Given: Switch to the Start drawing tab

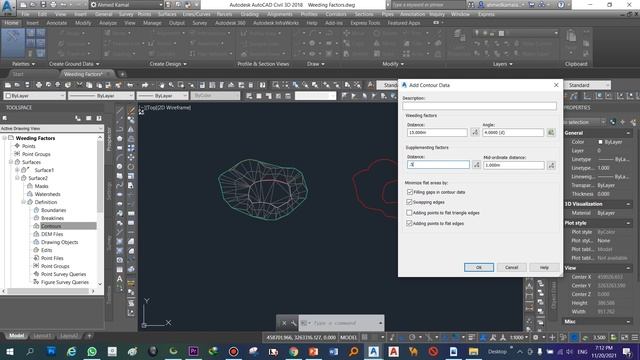Looking at the screenshot, I should tap(18, 74).
